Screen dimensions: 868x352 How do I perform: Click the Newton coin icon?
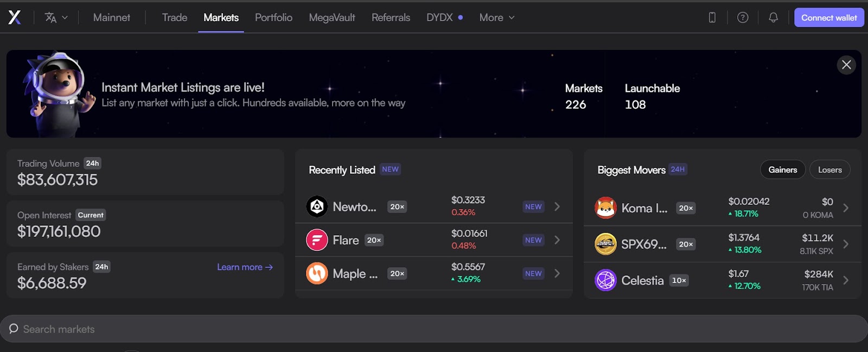pyautogui.click(x=317, y=206)
